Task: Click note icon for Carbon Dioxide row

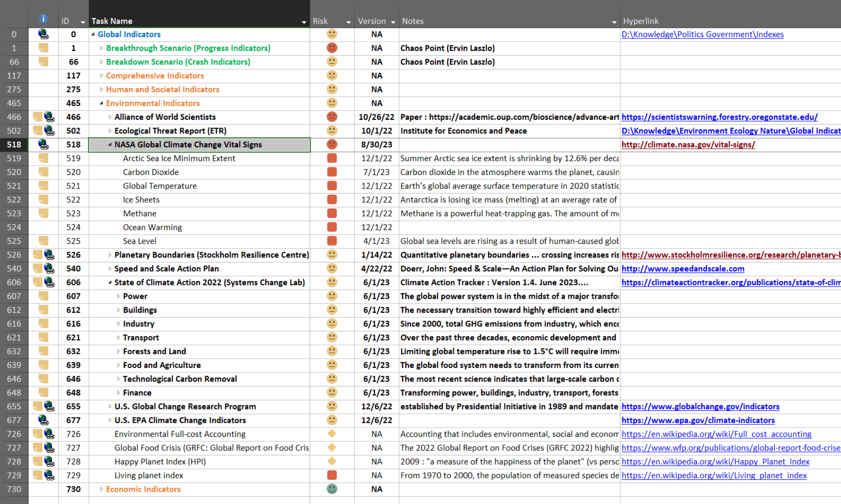Action: pyautogui.click(x=43, y=172)
